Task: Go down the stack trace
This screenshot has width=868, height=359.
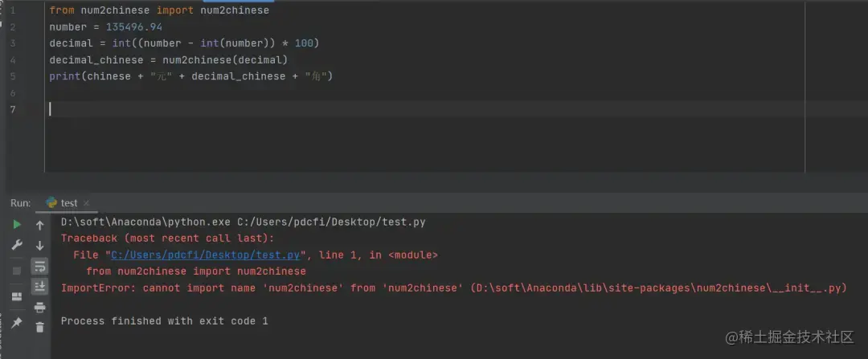Action: pos(40,246)
